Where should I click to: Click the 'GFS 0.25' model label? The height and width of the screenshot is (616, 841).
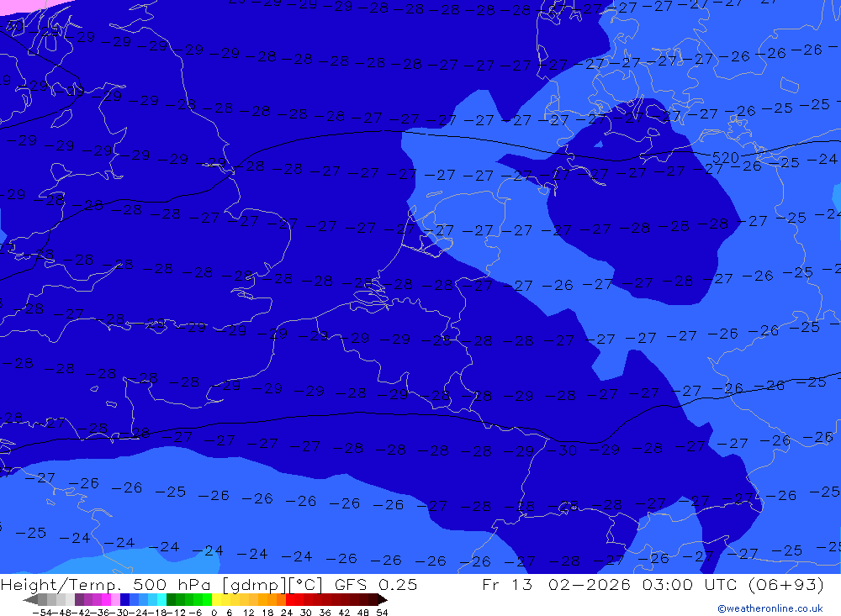(375, 584)
